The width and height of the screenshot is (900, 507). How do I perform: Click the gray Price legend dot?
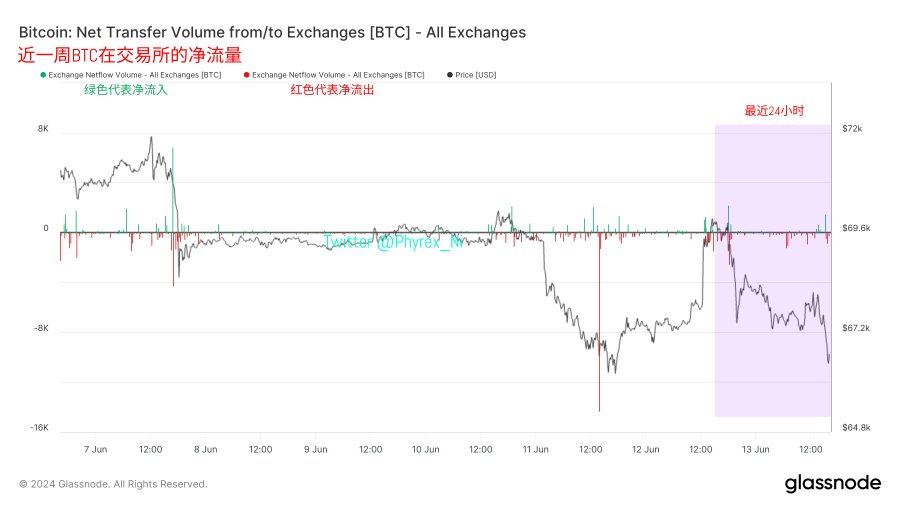click(x=451, y=75)
